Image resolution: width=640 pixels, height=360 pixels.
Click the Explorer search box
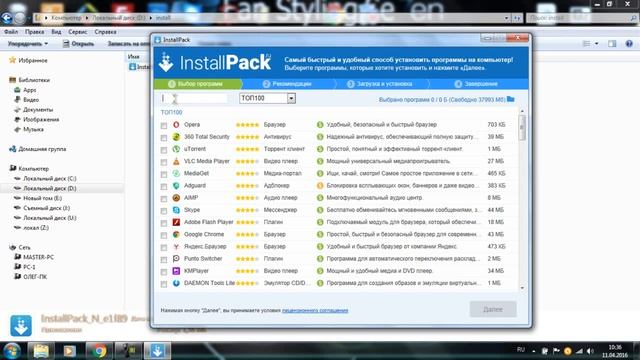tap(582, 18)
